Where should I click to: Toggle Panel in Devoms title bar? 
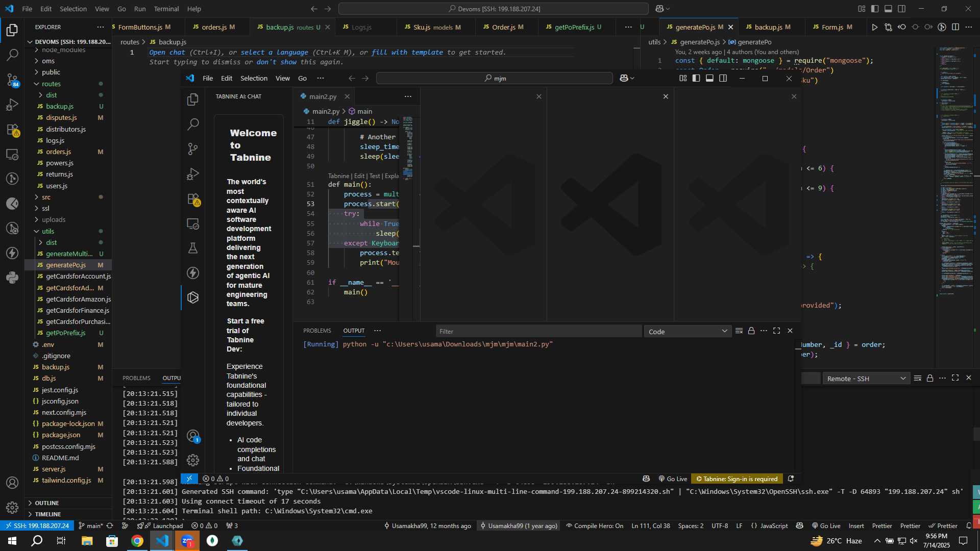[888, 9]
